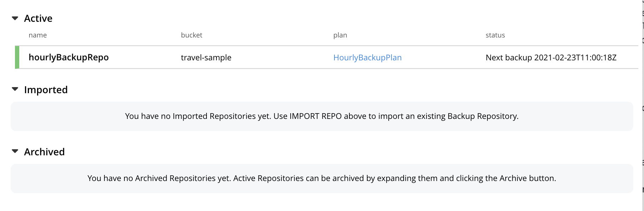Click the Archived empty-state message panel
The width and height of the screenshot is (644, 211).
tap(322, 178)
